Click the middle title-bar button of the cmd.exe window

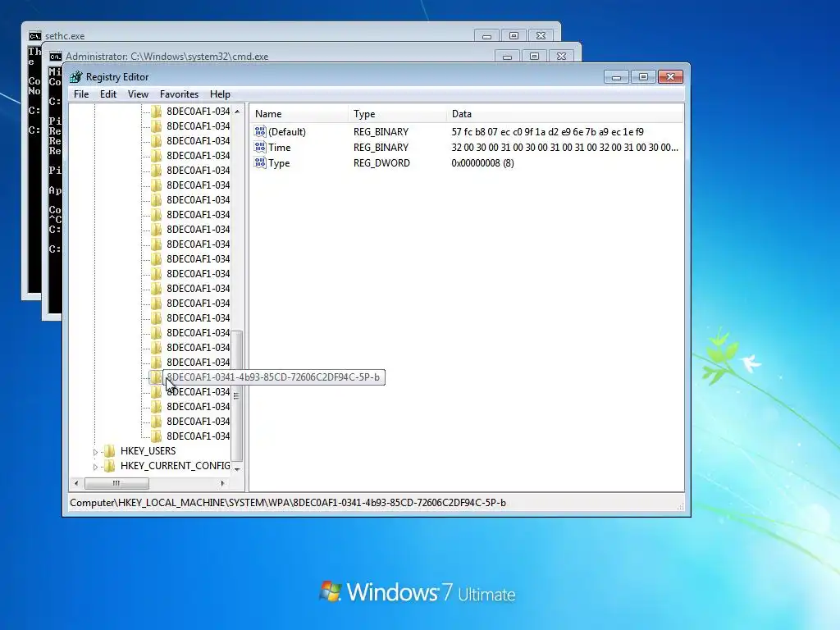[x=534, y=57]
